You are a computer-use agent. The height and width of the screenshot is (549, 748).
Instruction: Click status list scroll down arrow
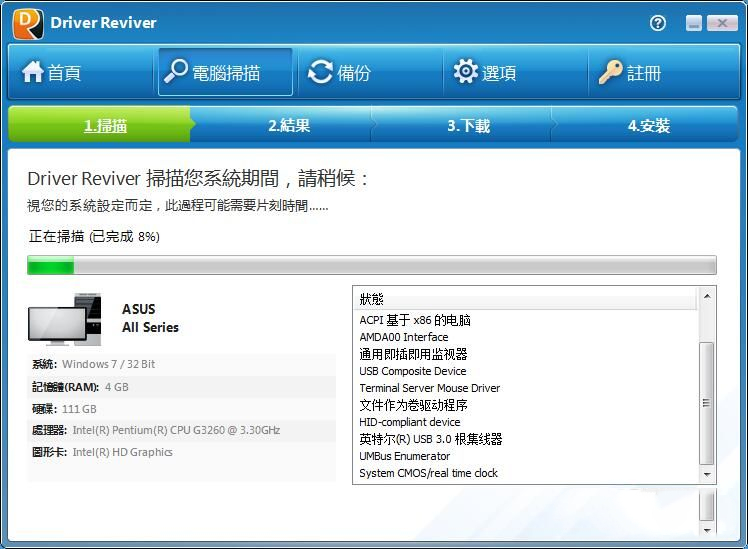point(707,475)
